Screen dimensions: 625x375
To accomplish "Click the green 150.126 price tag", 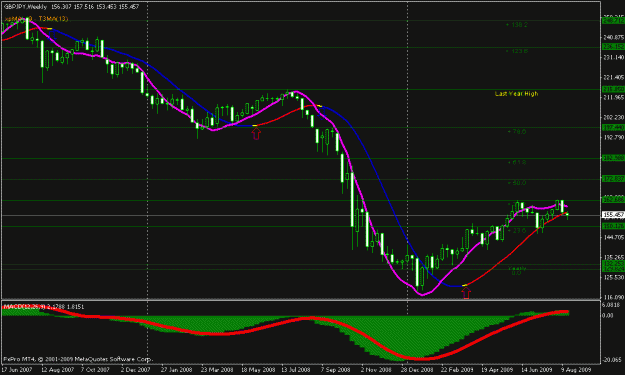I will [x=613, y=226].
